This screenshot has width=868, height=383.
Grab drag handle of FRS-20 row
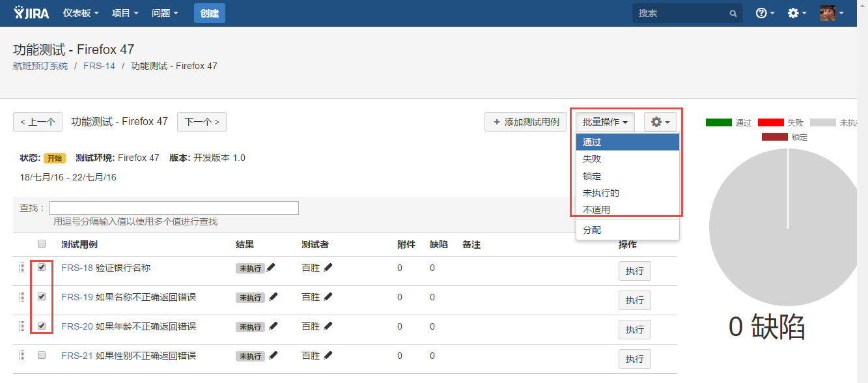(x=21, y=326)
